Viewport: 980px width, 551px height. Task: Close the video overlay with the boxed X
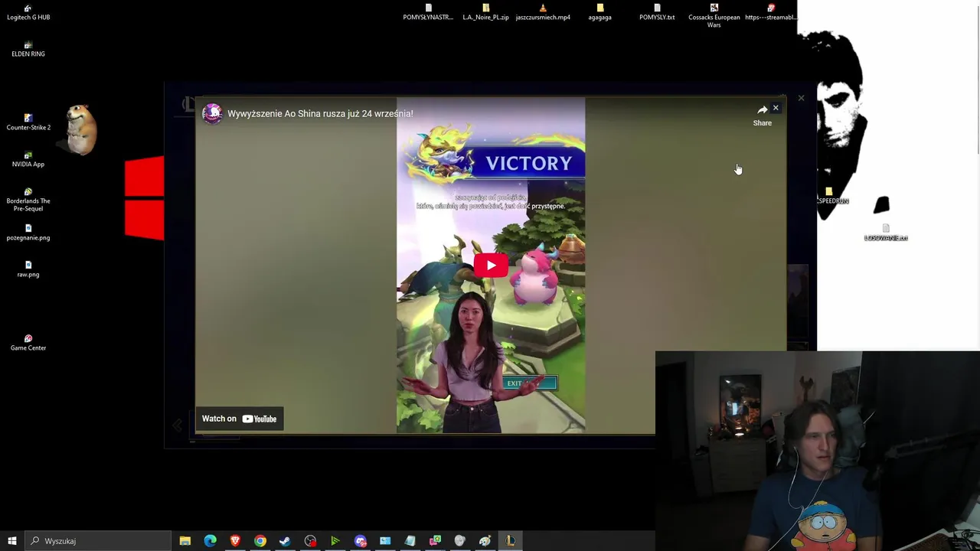pyautogui.click(x=776, y=108)
